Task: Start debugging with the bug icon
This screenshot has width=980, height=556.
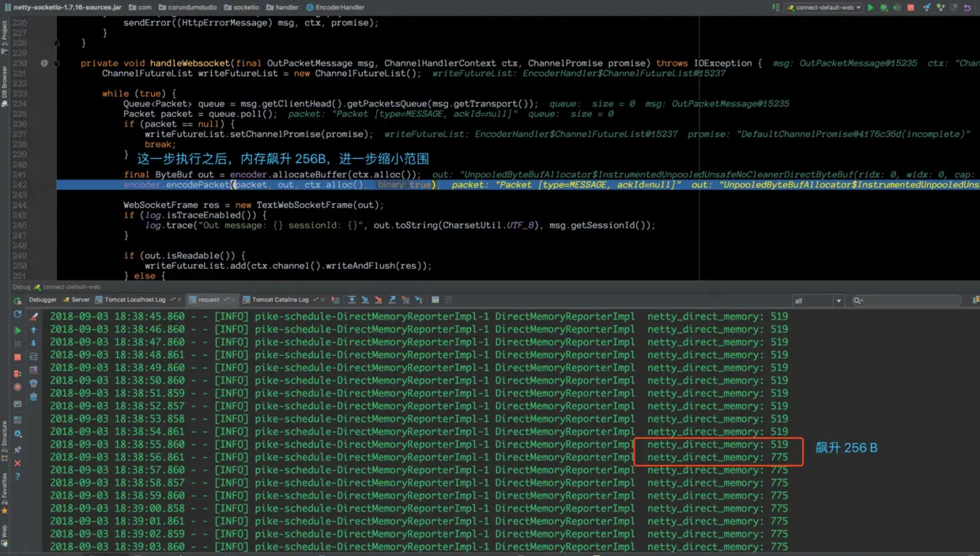Action: click(884, 8)
